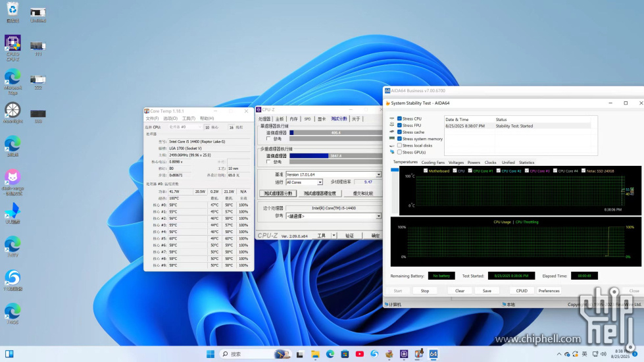Viewport: 644px width, 362px height.
Task: Enable Stress local disks in AIDA64
Action: point(399,145)
